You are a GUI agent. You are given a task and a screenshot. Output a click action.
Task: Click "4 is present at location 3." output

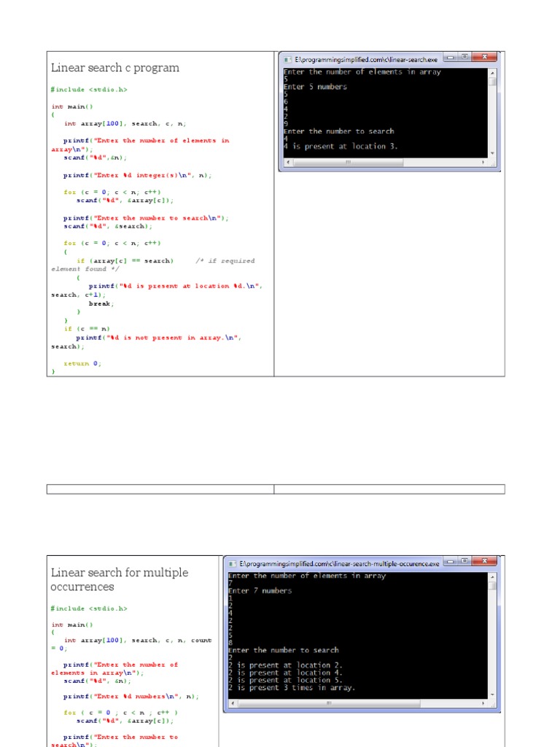click(x=341, y=146)
